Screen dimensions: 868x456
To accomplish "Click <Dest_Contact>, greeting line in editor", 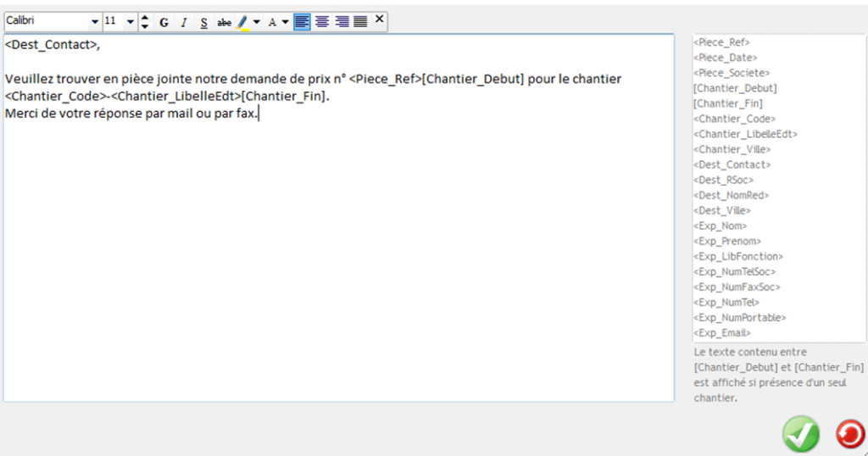I will tap(53, 45).
